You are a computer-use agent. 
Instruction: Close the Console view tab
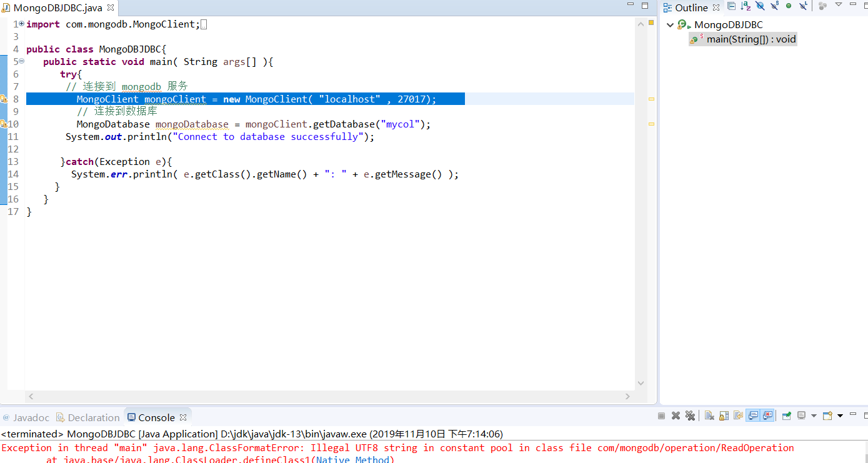pyautogui.click(x=183, y=417)
